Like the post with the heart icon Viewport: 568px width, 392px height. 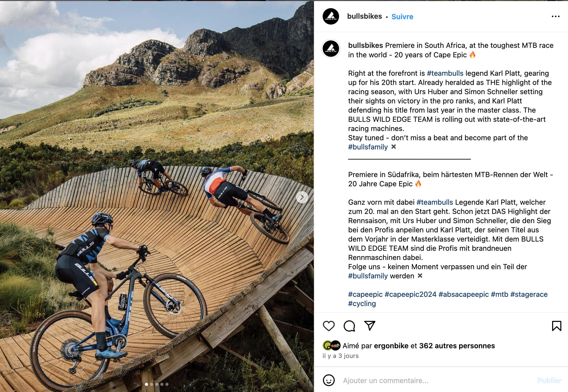click(x=329, y=326)
